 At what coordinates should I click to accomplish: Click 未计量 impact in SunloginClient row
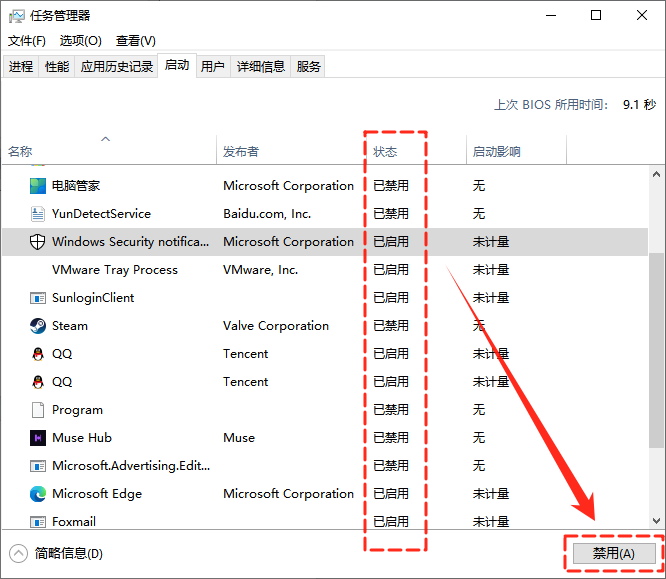[491, 298]
